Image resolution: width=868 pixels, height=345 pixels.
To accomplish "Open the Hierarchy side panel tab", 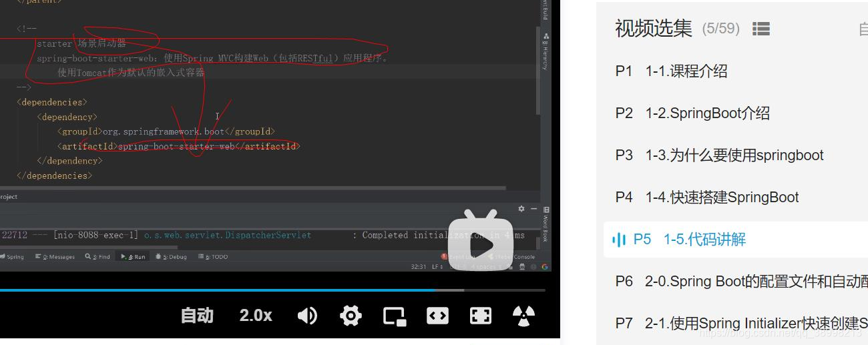I will pyautogui.click(x=546, y=51).
